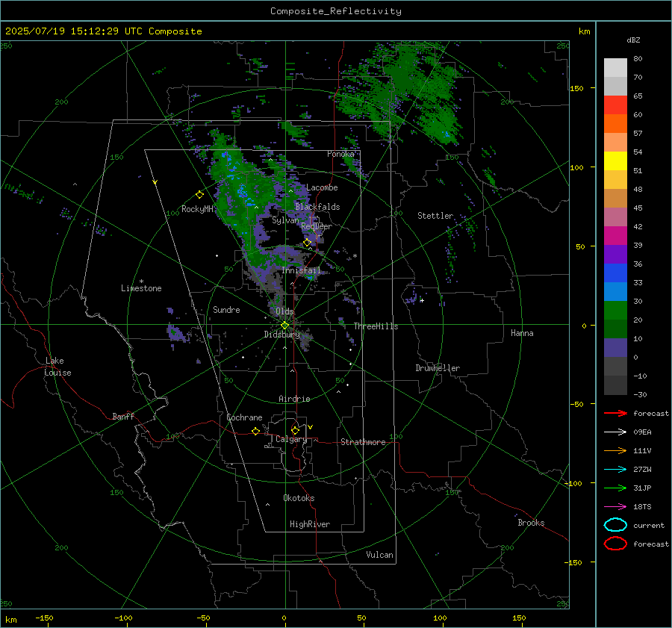The height and width of the screenshot is (628, 672).
Task: Click the dBZ legend heading
Action: tap(633, 40)
